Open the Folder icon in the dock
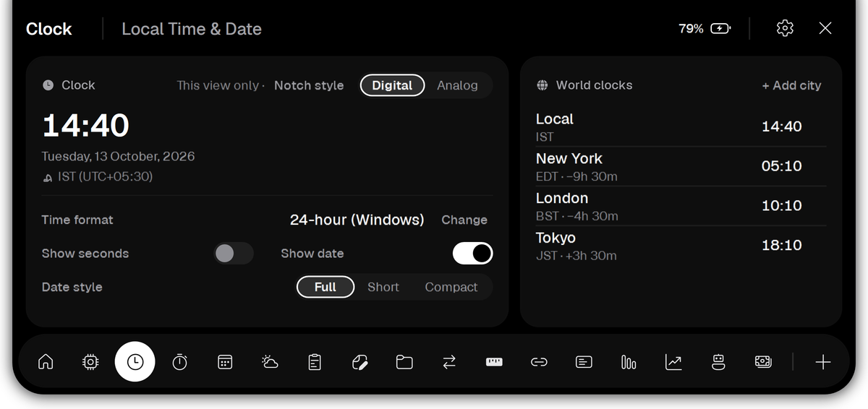Image resolution: width=868 pixels, height=409 pixels. tap(404, 362)
